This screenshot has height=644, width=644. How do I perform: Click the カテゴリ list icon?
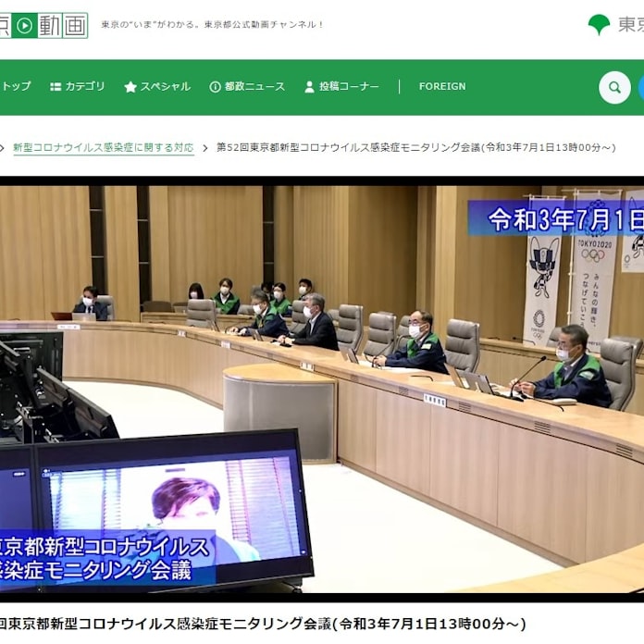pos(56,87)
